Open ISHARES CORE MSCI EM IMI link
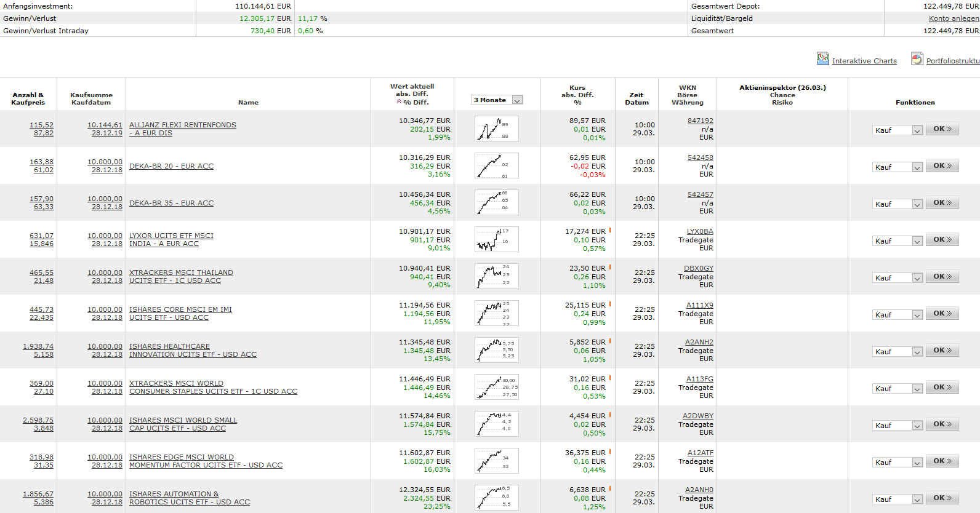 click(180, 313)
